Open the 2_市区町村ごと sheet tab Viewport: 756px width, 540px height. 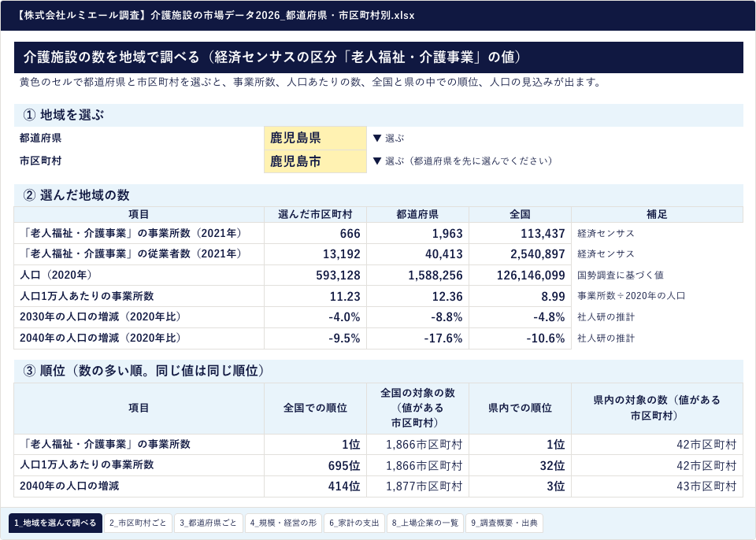point(138,523)
